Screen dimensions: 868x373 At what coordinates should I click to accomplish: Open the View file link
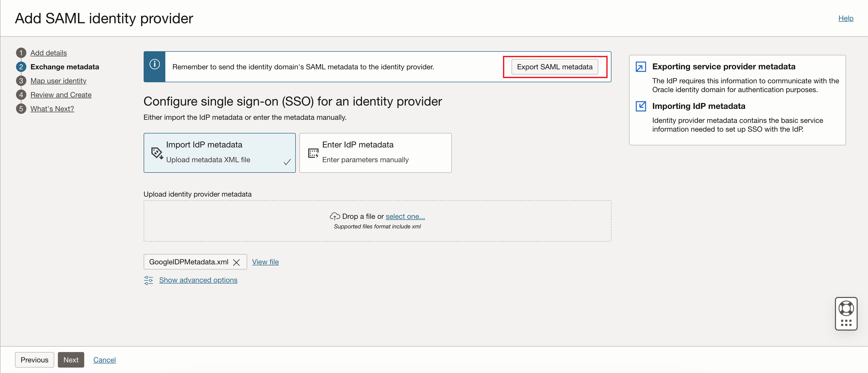[x=265, y=262]
